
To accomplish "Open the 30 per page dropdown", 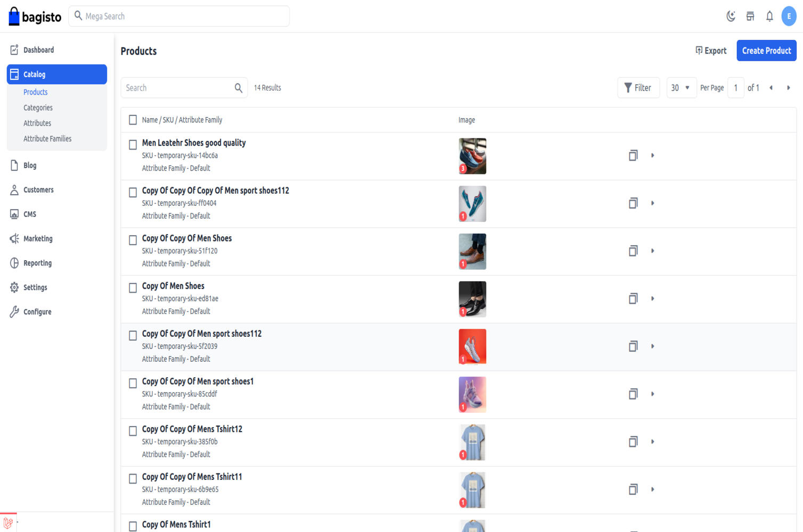I will tap(681, 88).
